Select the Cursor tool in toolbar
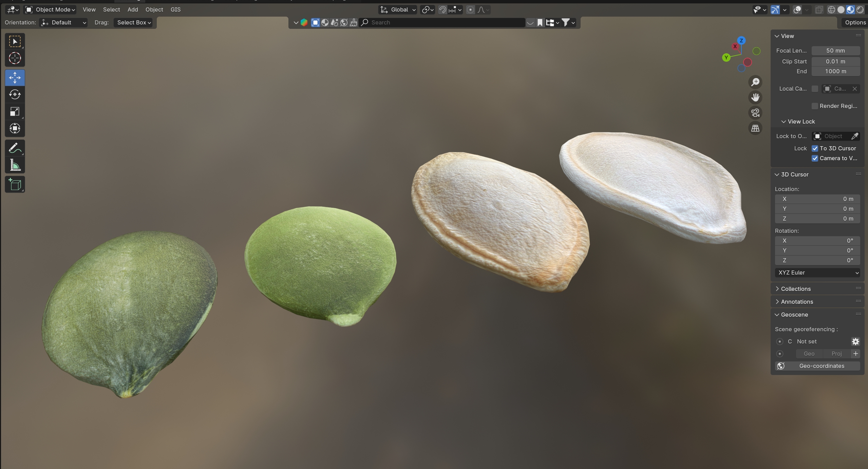868x469 pixels. pos(15,58)
